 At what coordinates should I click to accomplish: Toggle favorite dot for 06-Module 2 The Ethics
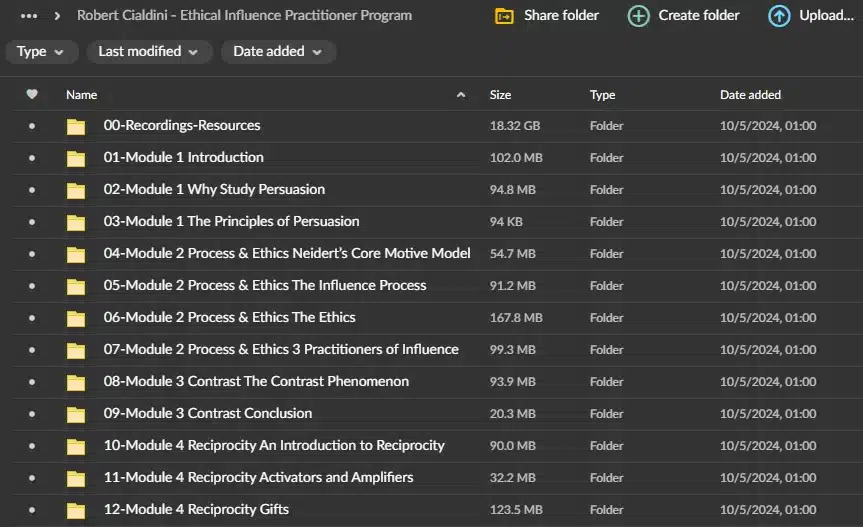click(32, 318)
